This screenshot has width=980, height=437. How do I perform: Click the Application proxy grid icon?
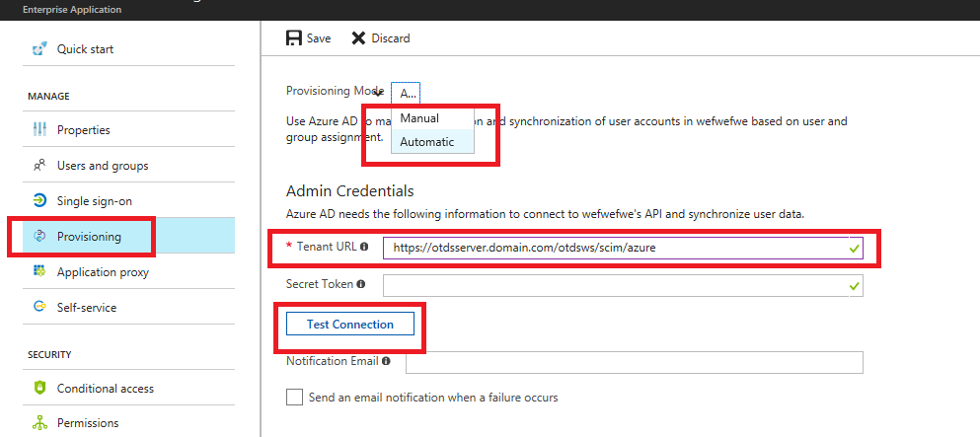click(39, 271)
